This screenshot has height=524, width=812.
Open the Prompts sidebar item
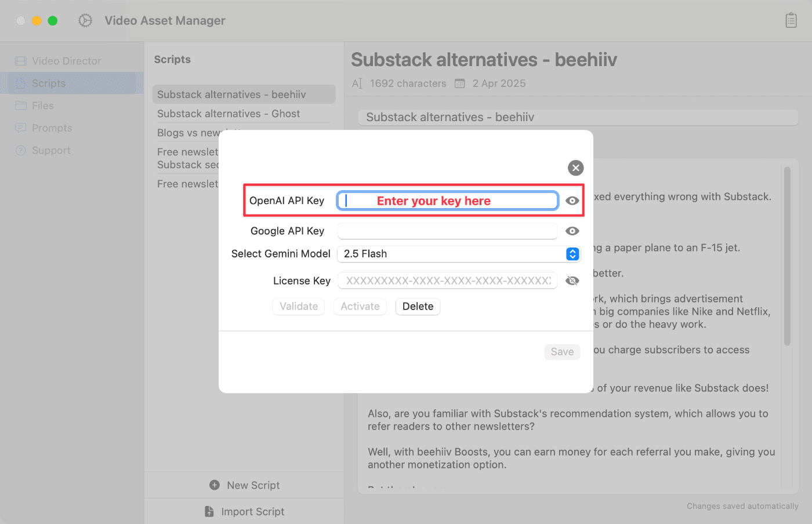coord(52,128)
